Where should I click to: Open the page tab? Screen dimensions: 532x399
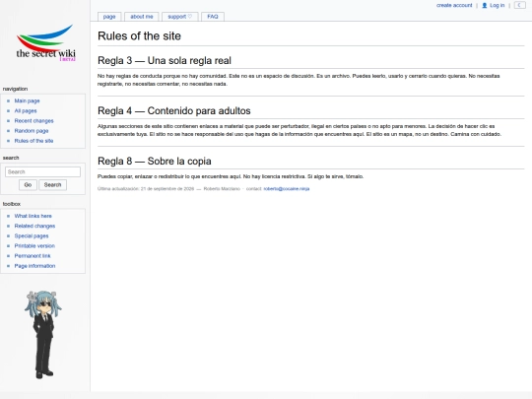[x=109, y=17]
